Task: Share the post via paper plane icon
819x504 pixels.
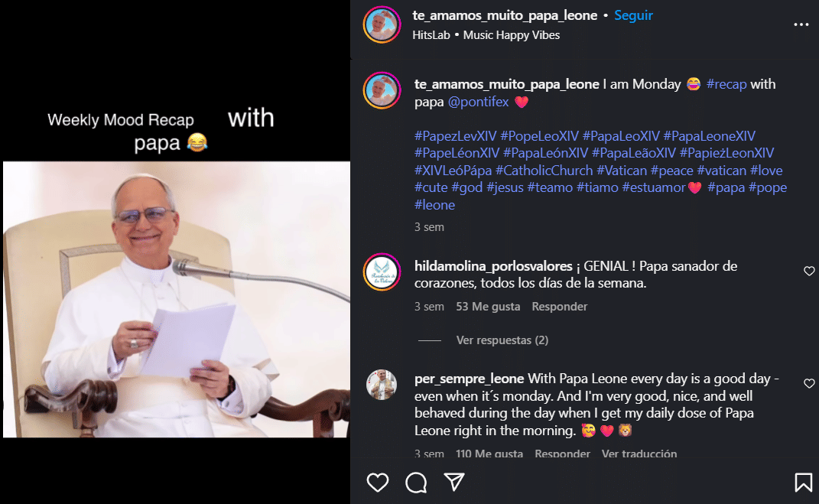Action: (454, 482)
